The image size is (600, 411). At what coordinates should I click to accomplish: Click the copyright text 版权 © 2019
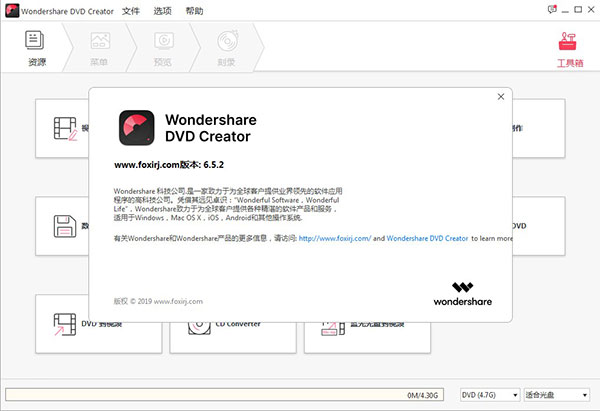point(133,301)
